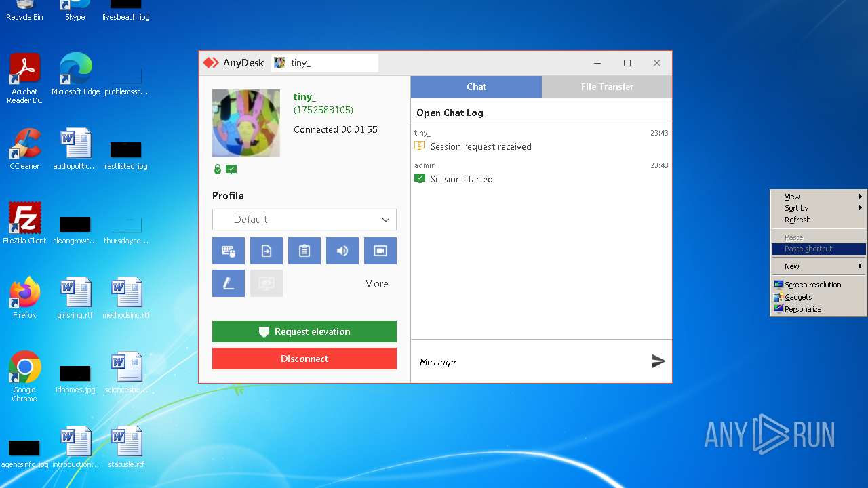Switch to the File Transfer tab
The image size is (868, 488).
coord(607,87)
